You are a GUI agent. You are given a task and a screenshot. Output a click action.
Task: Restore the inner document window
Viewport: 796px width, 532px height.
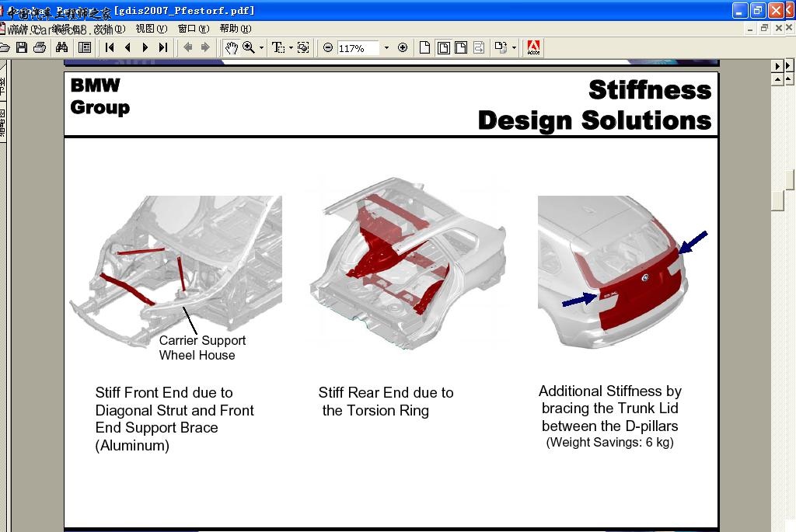[764, 29]
